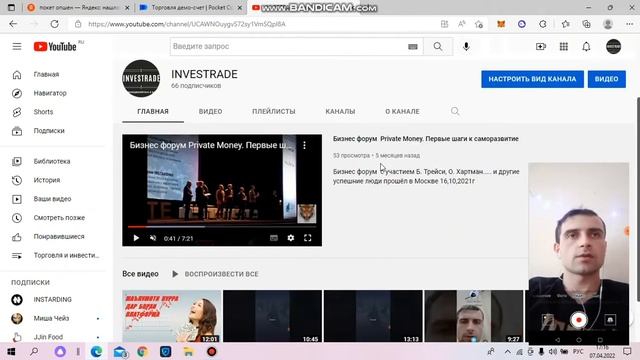Open the 10:45 video thumbnail
The height and width of the screenshot is (360, 640).
(x=272, y=316)
